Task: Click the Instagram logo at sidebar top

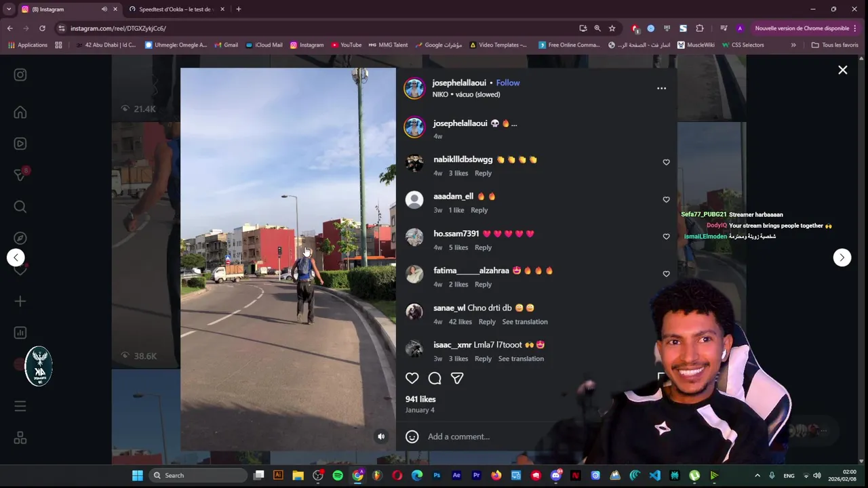Action: pyautogui.click(x=20, y=75)
